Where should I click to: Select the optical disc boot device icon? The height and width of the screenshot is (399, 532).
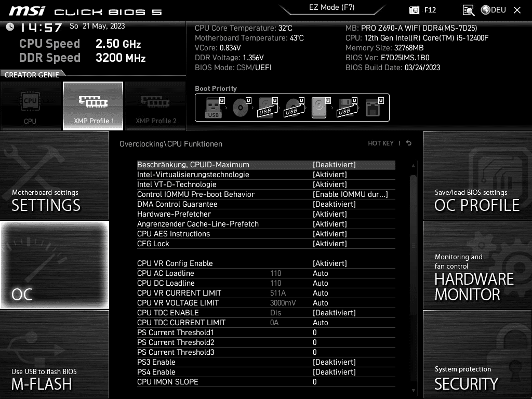(241, 108)
